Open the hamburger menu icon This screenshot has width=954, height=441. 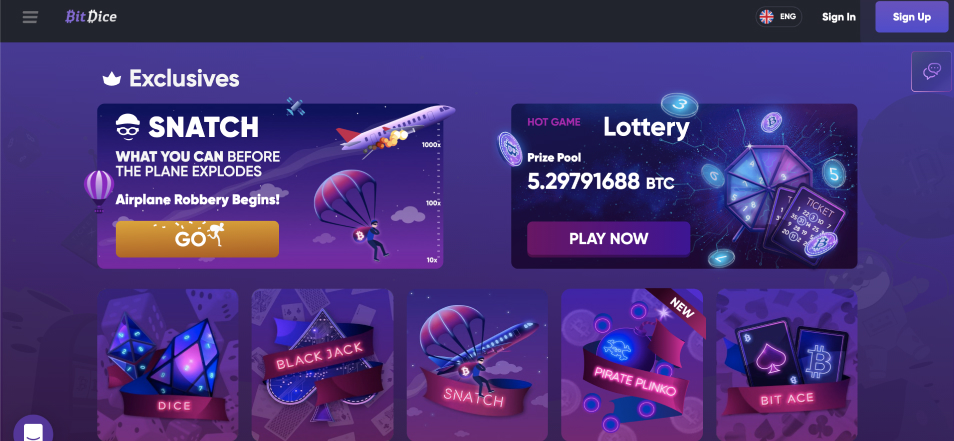[x=30, y=17]
